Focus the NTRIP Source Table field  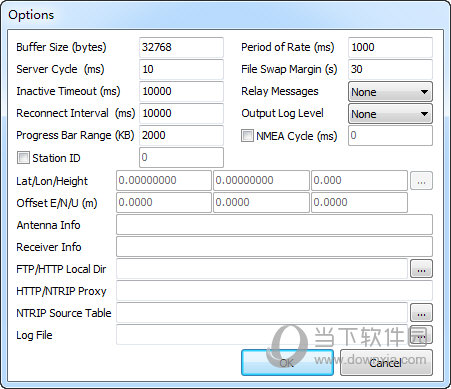click(262, 312)
